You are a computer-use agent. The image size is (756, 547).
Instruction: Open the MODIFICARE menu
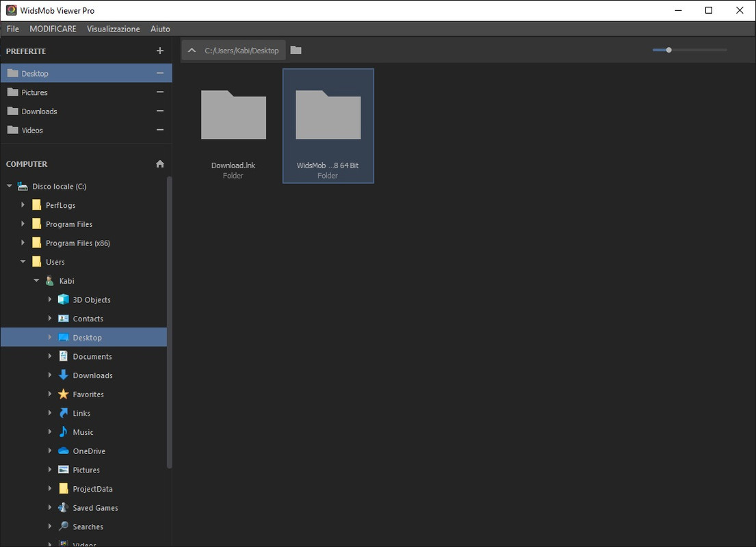(53, 29)
